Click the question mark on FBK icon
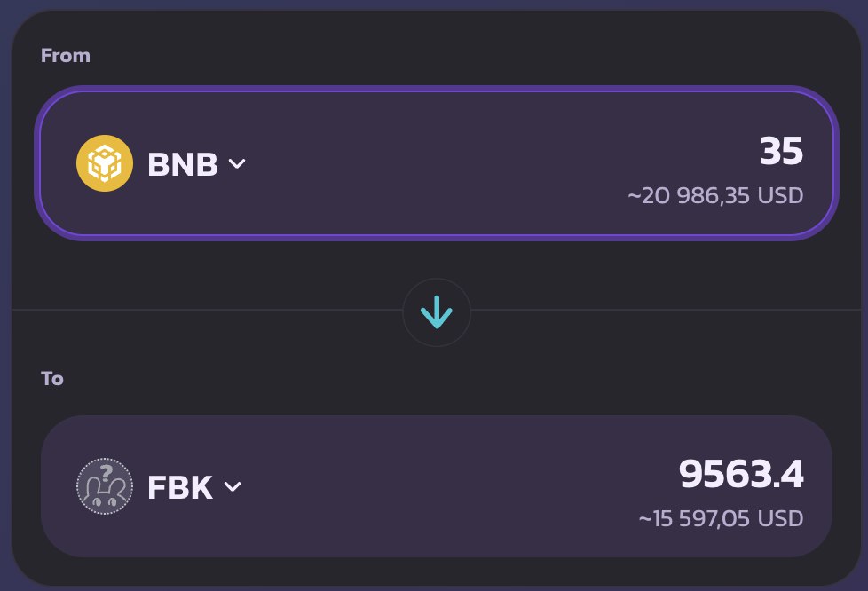The image size is (868, 591). 106,472
